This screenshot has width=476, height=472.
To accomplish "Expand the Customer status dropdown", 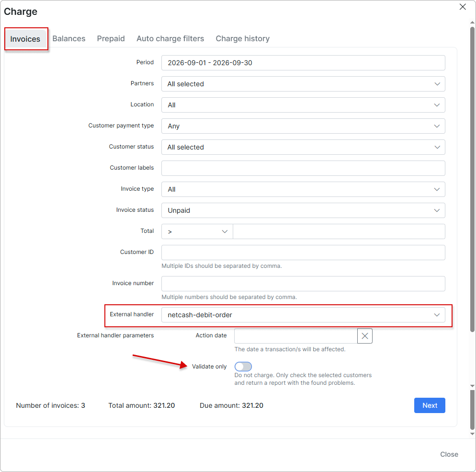I will 303,147.
